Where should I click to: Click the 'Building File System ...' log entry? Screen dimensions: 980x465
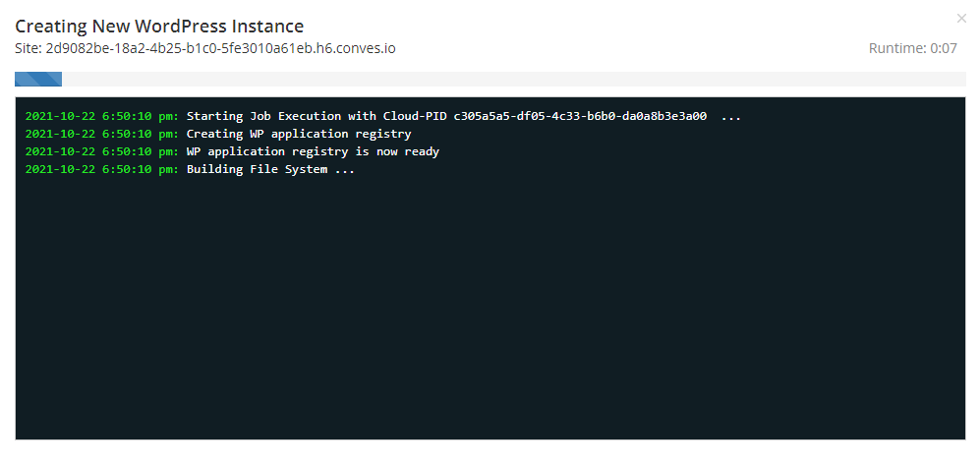pyautogui.click(x=270, y=169)
